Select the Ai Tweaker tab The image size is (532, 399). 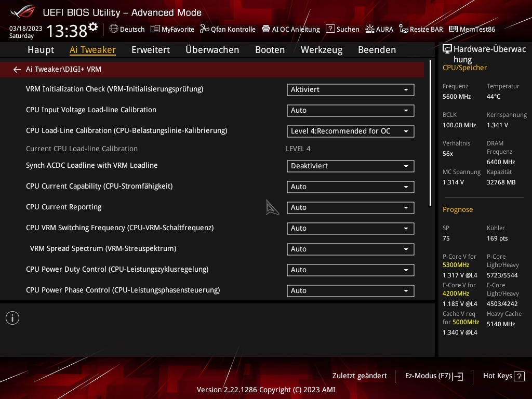92,50
